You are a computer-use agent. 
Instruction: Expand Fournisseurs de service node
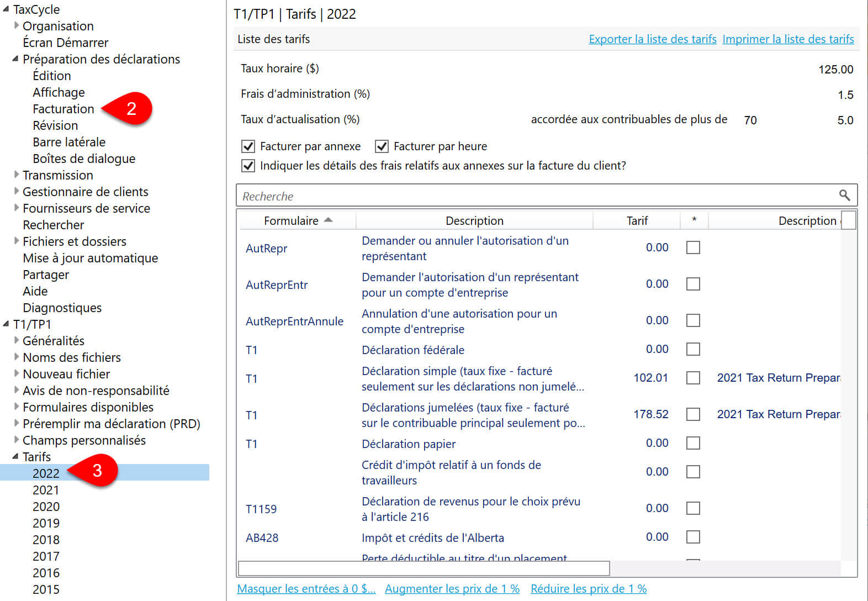click(17, 208)
